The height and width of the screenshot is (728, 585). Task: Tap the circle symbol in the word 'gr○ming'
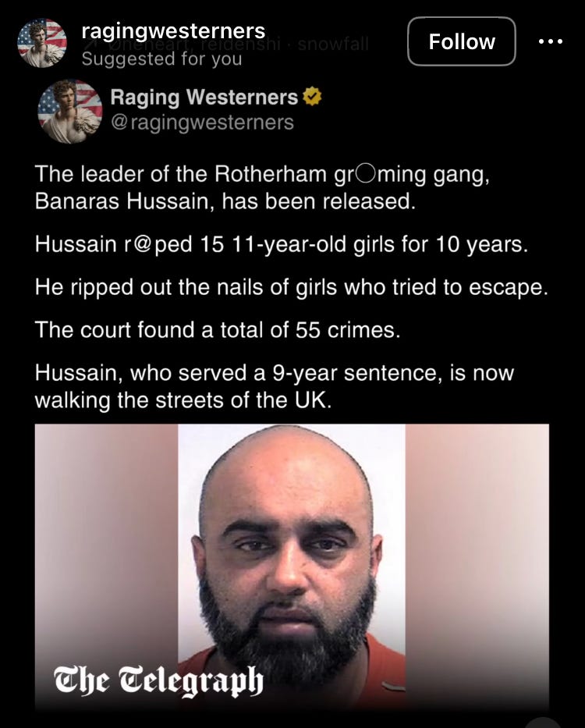click(367, 175)
